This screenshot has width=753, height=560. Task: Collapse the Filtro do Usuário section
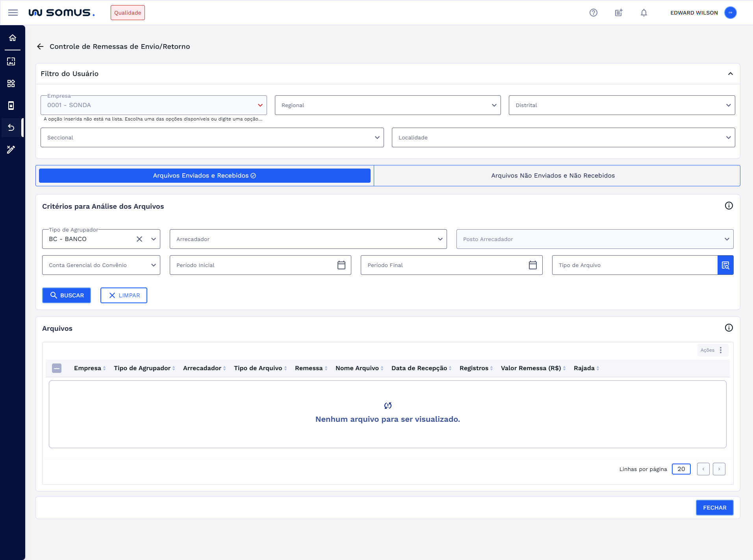(x=731, y=74)
